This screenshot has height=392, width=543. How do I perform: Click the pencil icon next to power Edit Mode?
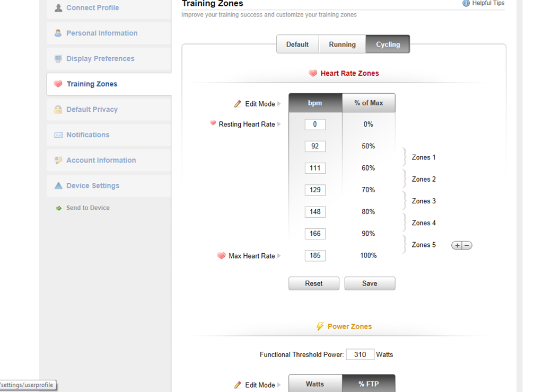click(x=238, y=385)
